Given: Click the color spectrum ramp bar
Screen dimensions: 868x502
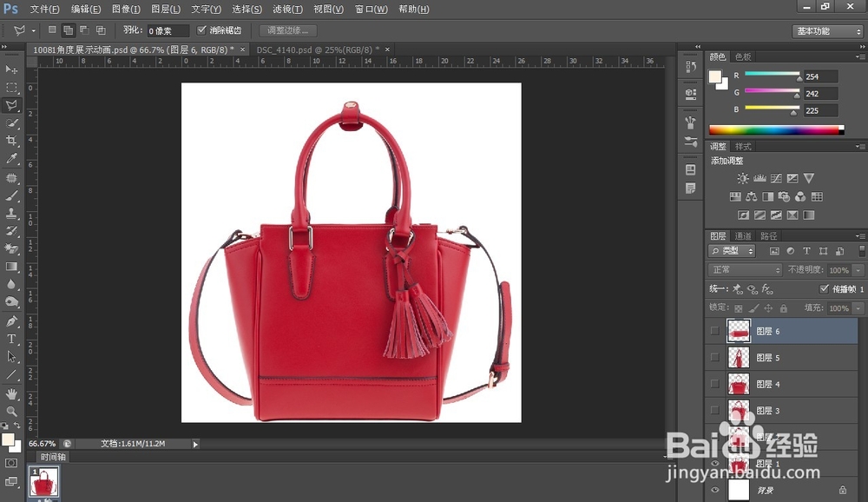Looking at the screenshot, I should pyautogui.click(x=776, y=130).
